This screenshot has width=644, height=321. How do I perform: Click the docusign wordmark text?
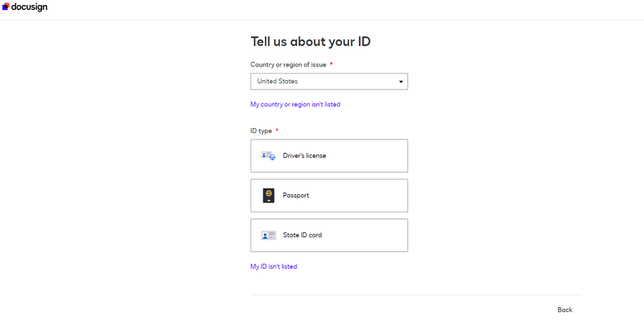pos(29,7)
